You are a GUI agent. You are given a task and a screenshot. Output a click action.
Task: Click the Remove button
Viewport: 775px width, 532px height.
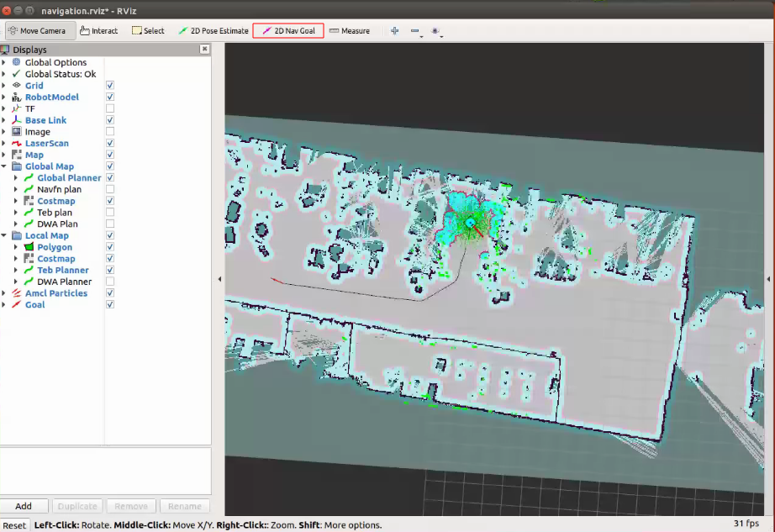(x=131, y=506)
